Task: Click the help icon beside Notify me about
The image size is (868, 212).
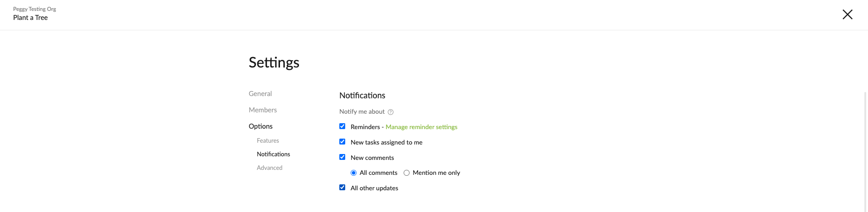Action: (391, 112)
